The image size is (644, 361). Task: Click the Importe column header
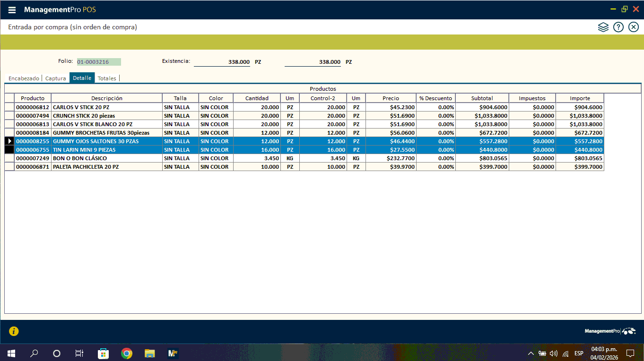(580, 98)
